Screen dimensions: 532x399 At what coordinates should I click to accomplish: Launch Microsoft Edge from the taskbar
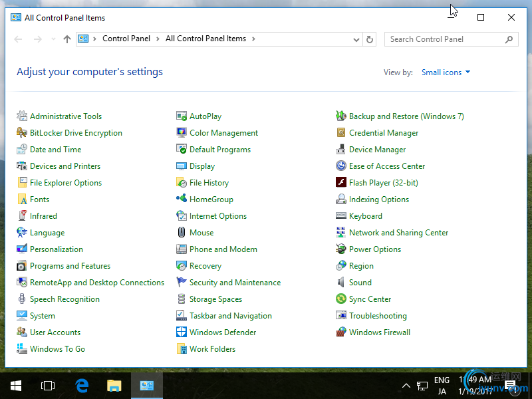[82, 386]
